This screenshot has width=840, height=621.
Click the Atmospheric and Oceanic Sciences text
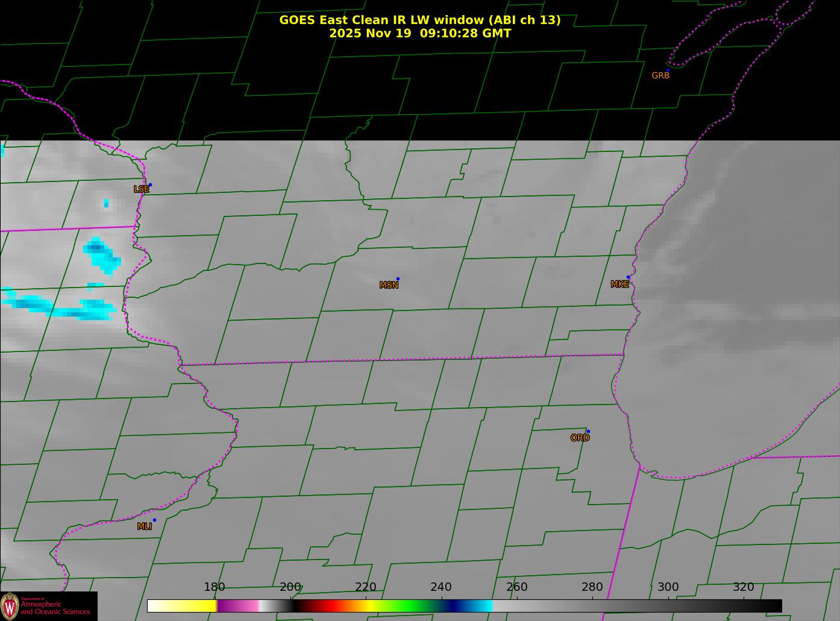pyautogui.click(x=55, y=608)
